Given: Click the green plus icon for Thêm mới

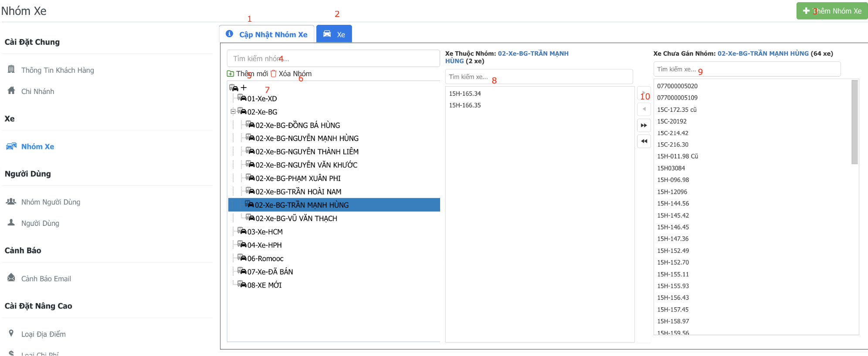Looking at the screenshot, I should (x=231, y=74).
